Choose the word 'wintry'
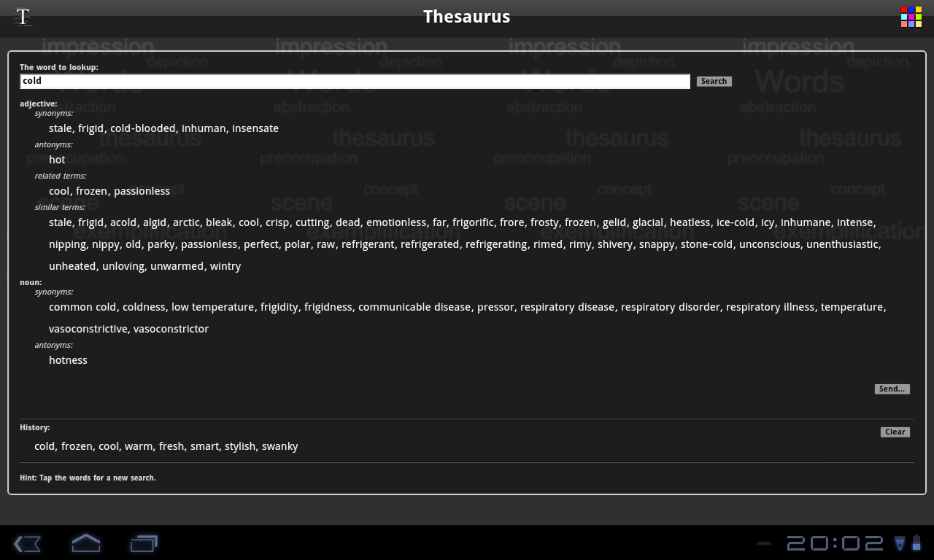 pyautogui.click(x=225, y=266)
